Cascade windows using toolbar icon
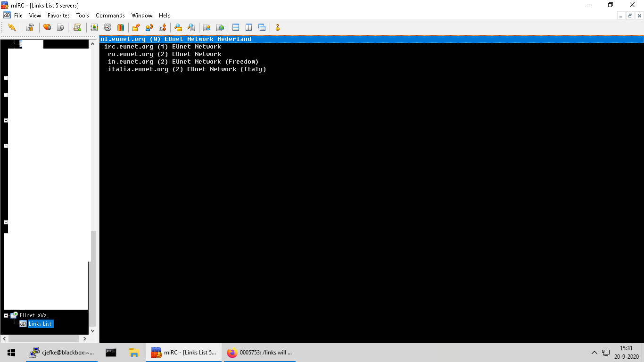 (x=262, y=27)
